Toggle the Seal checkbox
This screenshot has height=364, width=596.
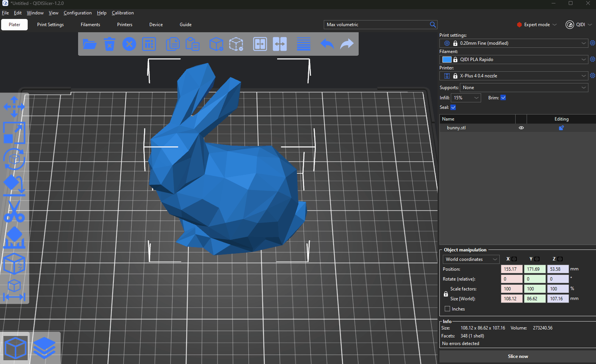453,107
